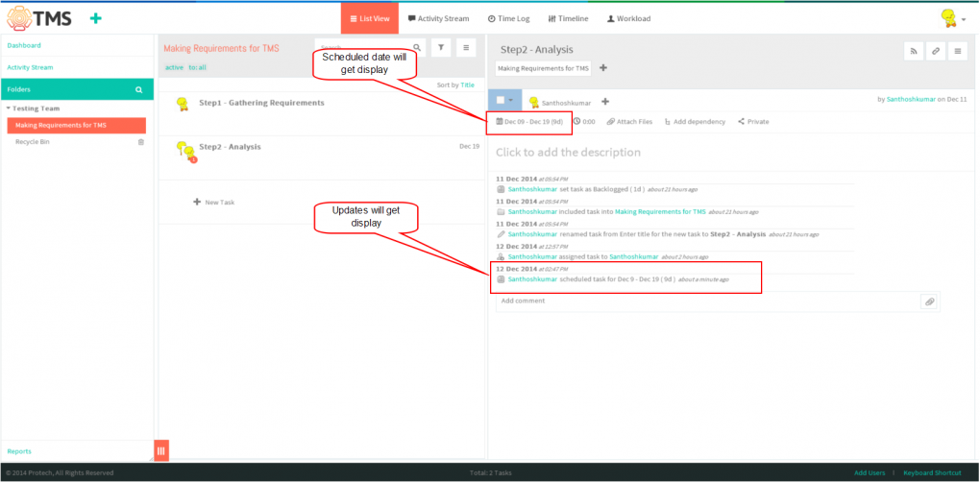The width and height of the screenshot is (980, 482).
Task: Click the RSS follow icon button
Action: [914, 52]
